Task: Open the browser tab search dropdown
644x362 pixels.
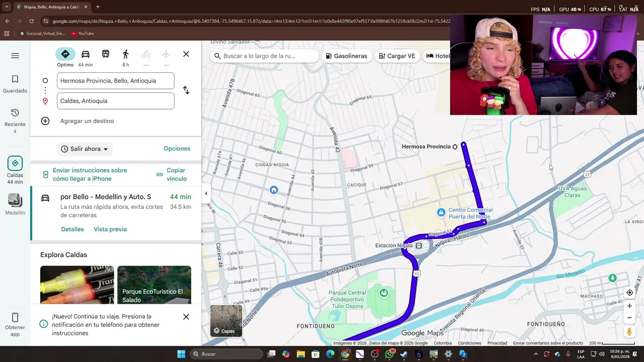Action: (x=7, y=7)
